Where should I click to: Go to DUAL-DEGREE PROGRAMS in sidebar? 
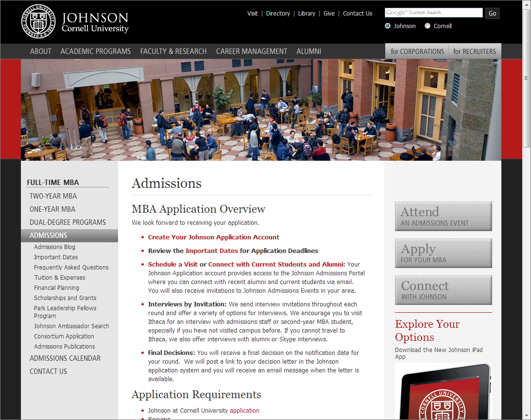[68, 222]
